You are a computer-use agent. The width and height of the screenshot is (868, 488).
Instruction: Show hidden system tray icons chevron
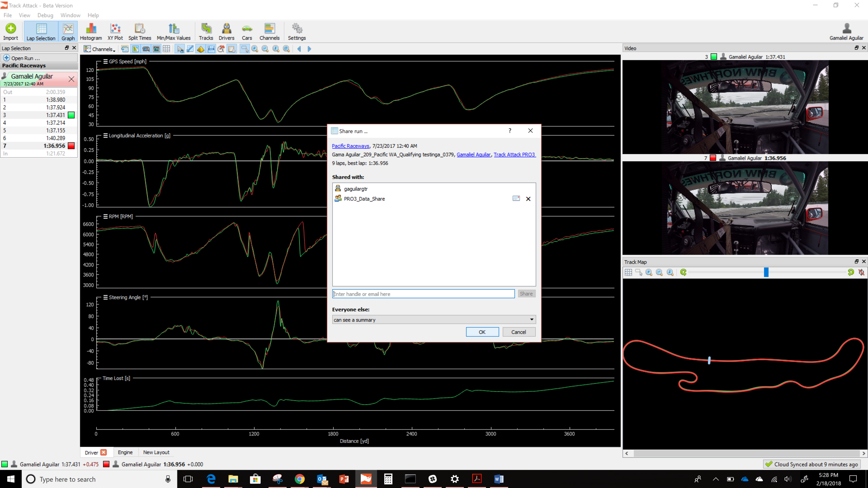click(x=716, y=479)
